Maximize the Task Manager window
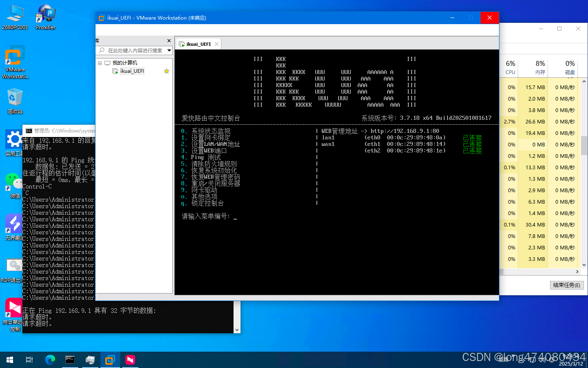This screenshot has height=368, width=588. pyautogui.click(x=559, y=29)
